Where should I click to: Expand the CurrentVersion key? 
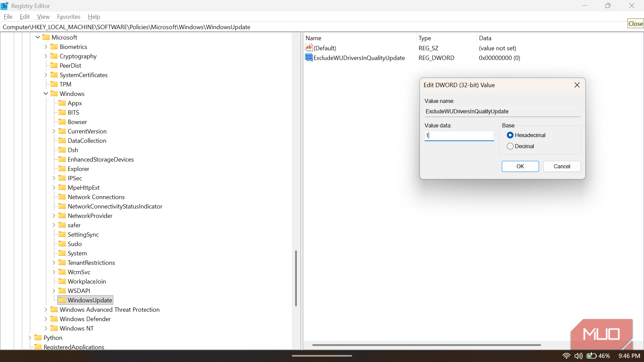pos(54,131)
